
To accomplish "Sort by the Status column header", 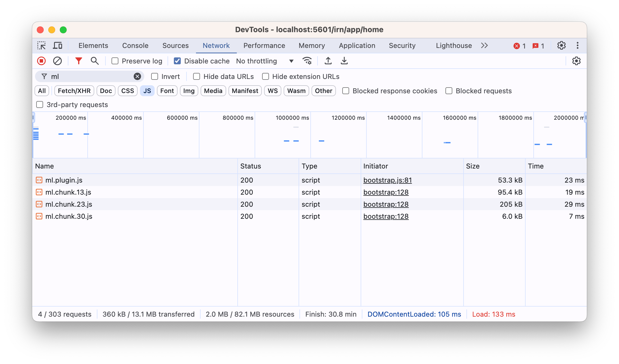I will [268, 166].
